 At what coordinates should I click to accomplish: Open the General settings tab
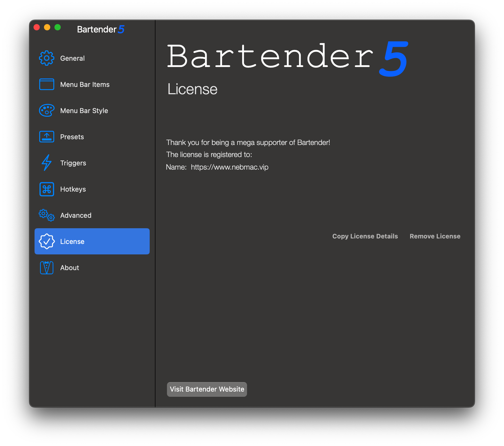(72, 58)
